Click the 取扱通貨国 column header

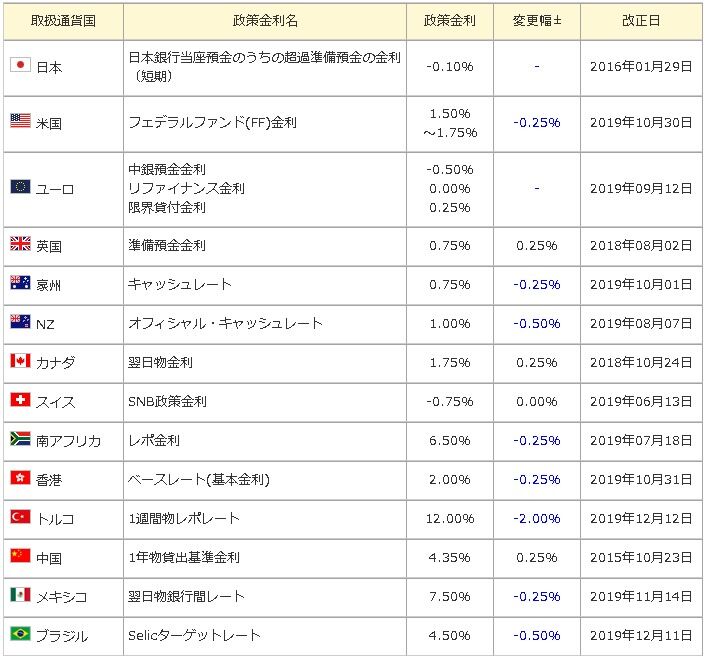point(63,21)
